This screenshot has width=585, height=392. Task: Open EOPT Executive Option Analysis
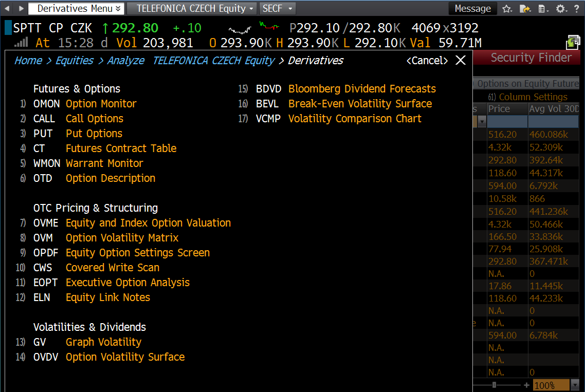point(112,283)
